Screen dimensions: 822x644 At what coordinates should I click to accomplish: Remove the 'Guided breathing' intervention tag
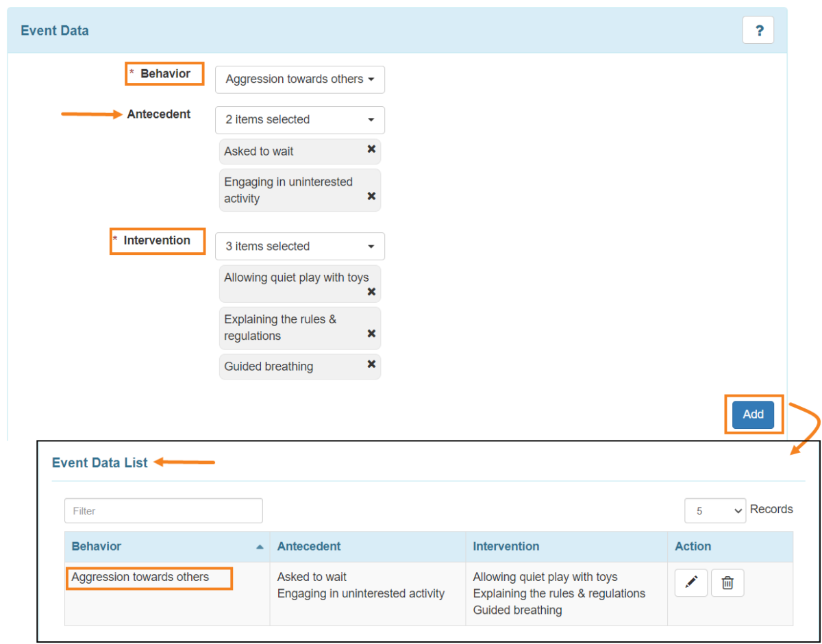[371, 364]
